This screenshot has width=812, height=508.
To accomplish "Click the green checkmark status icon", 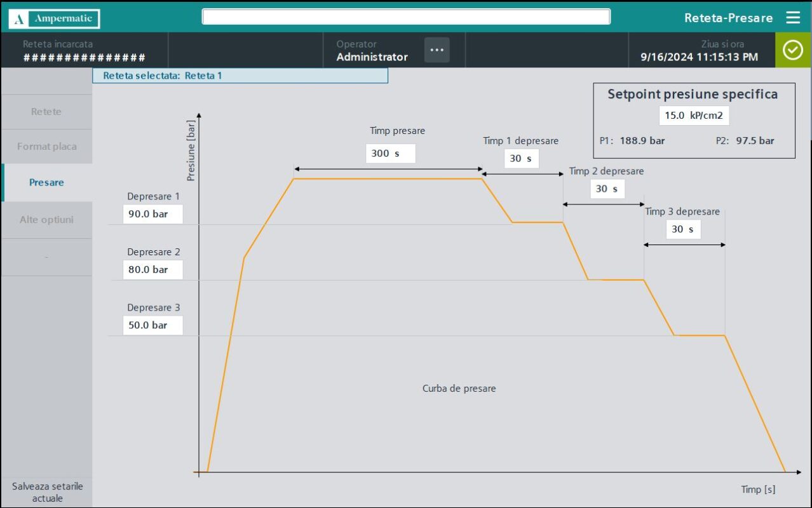I will pyautogui.click(x=793, y=50).
